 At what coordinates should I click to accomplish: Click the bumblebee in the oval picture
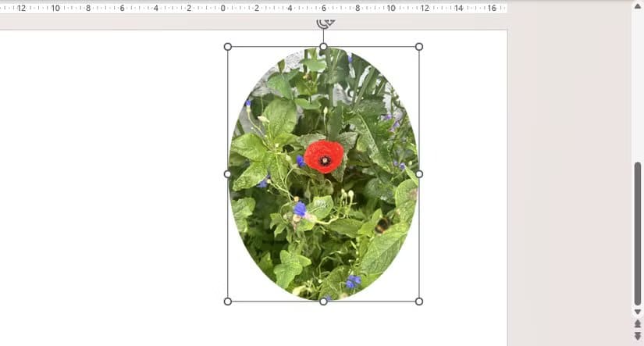382,225
